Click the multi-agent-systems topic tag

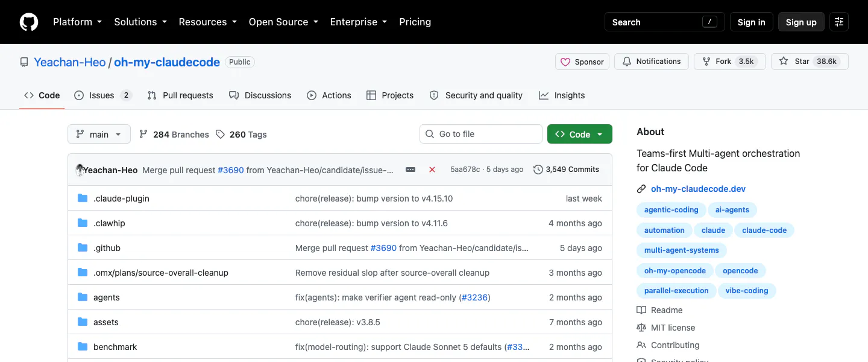pyautogui.click(x=682, y=250)
